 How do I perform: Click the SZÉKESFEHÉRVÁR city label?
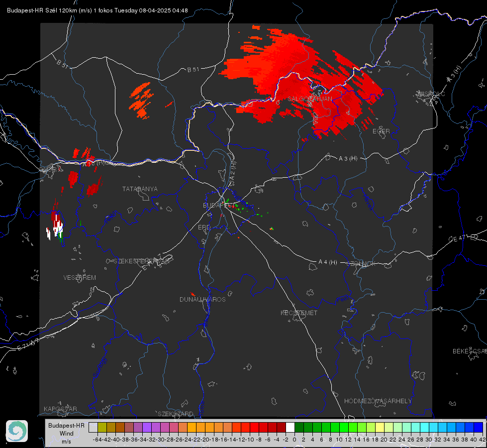point(142,261)
